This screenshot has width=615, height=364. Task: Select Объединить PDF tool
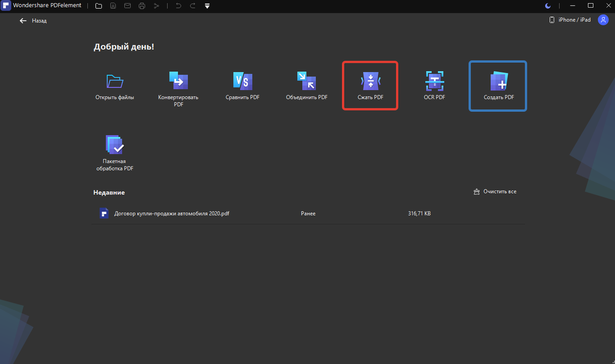tap(306, 87)
